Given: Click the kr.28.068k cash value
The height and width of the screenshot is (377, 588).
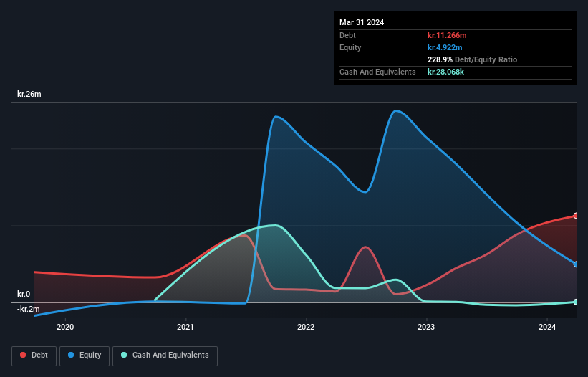Looking at the screenshot, I should (446, 72).
